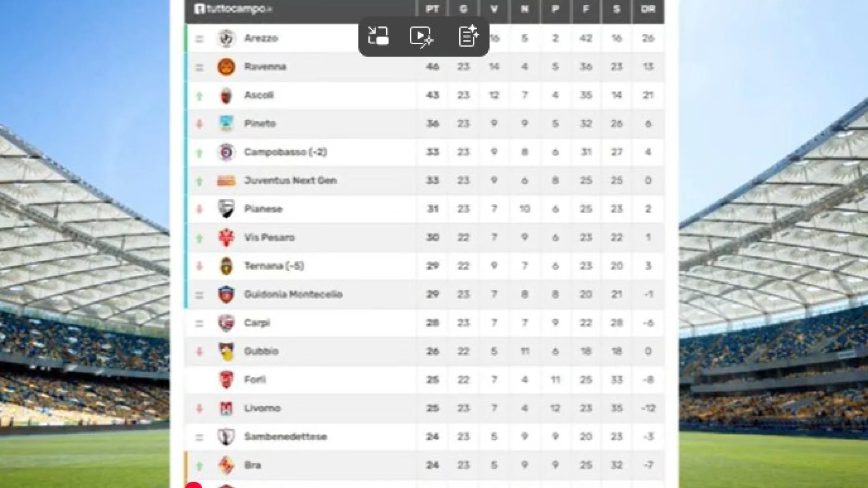
Task: Click the Gubbio team logo
Action: pos(226,352)
